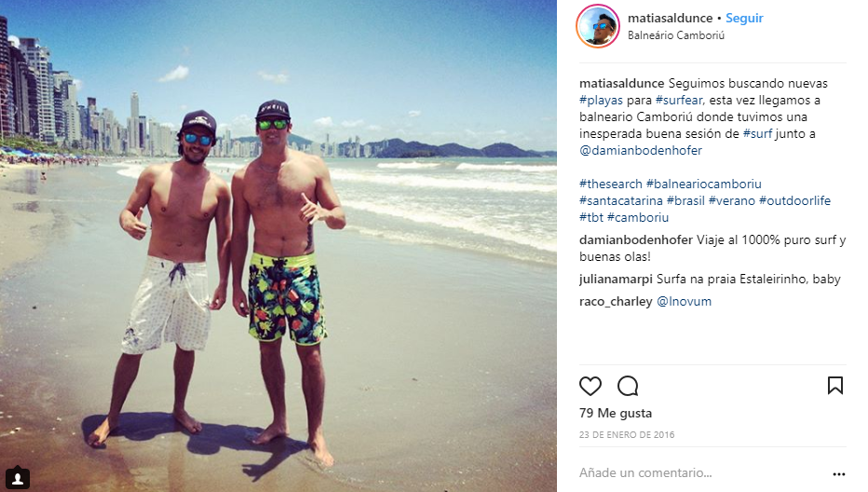Open matiasaldunce username in header

[x=670, y=19]
